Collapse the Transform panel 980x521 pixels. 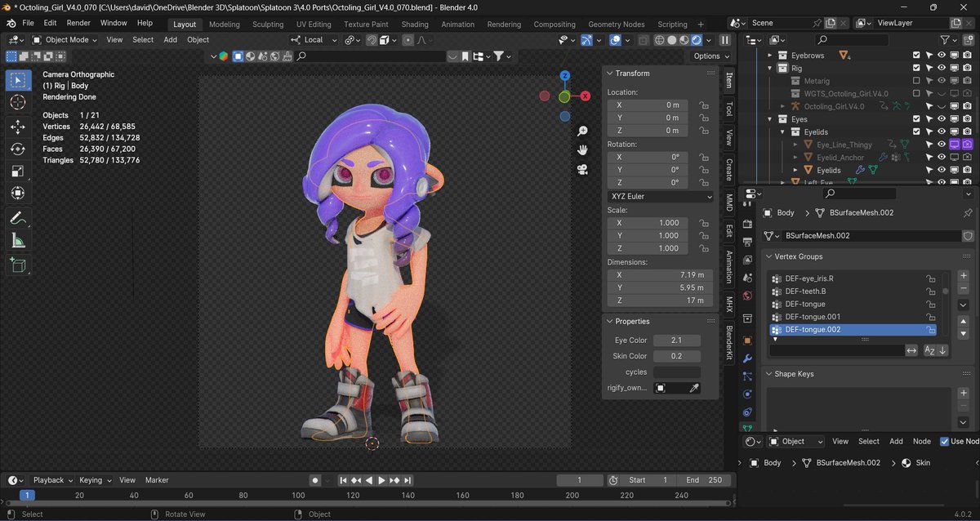click(x=609, y=73)
